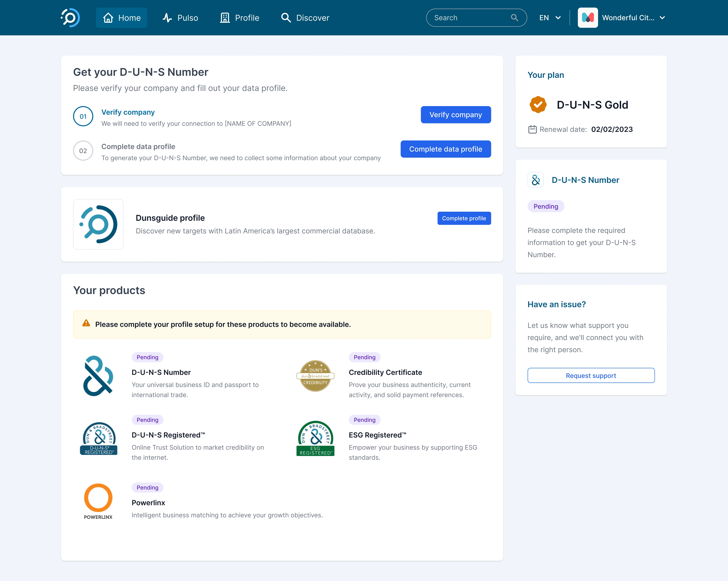Click the Have an issue? heading
The image size is (728, 581).
click(556, 304)
